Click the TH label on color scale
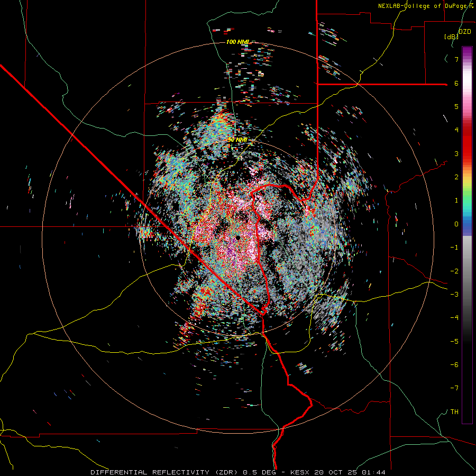The width and height of the screenshot is (476, 476). 454,411
